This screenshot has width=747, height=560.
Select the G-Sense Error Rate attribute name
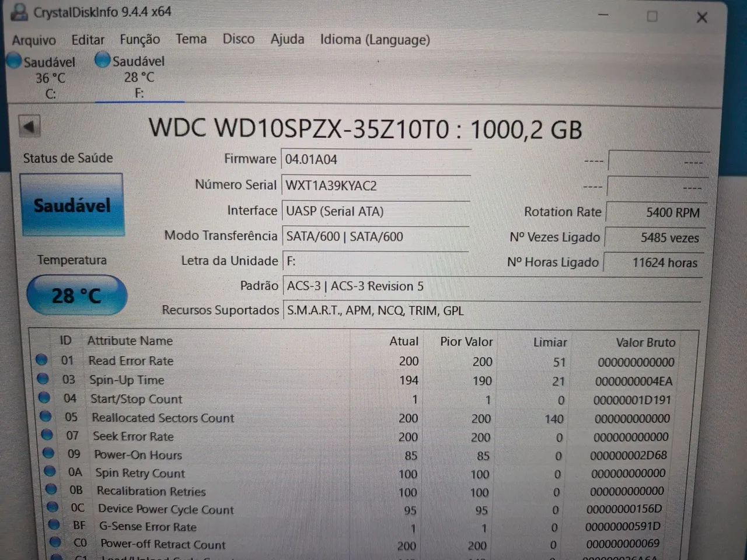tap(148, 527)
